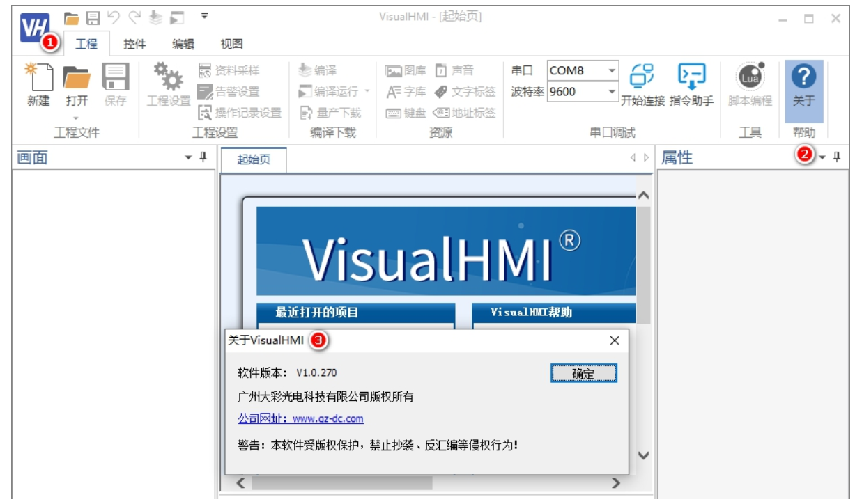Click the horizontal scrollbar of start page
The height and width of the screenshot is (504, 855).
pos(341,482)
